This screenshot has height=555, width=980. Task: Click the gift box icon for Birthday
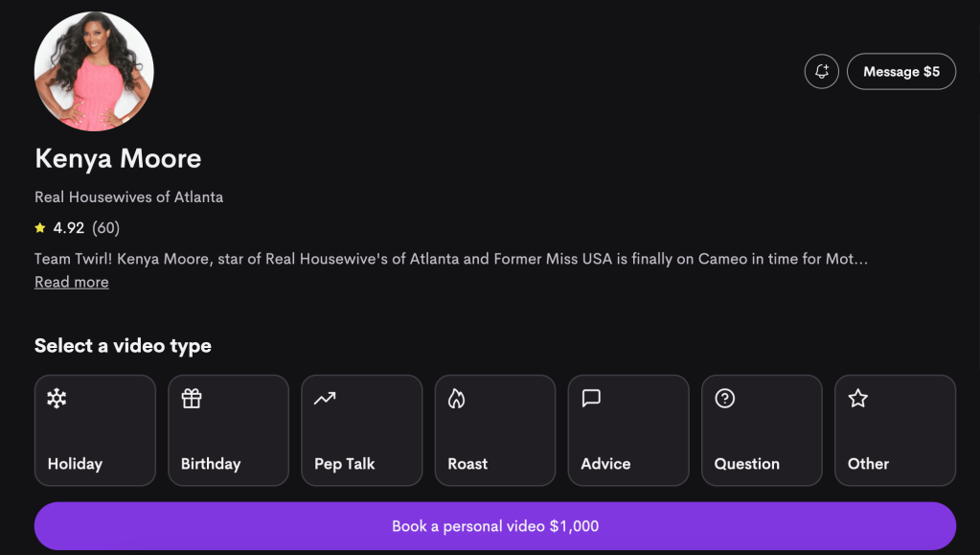(192, 399)
